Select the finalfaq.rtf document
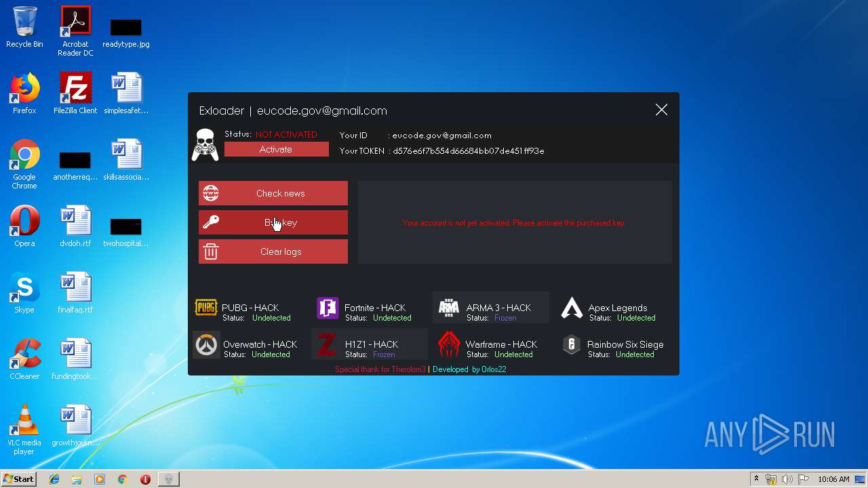Screen dimensions: 868x488 pyautogui.click(x=75, y=293)
